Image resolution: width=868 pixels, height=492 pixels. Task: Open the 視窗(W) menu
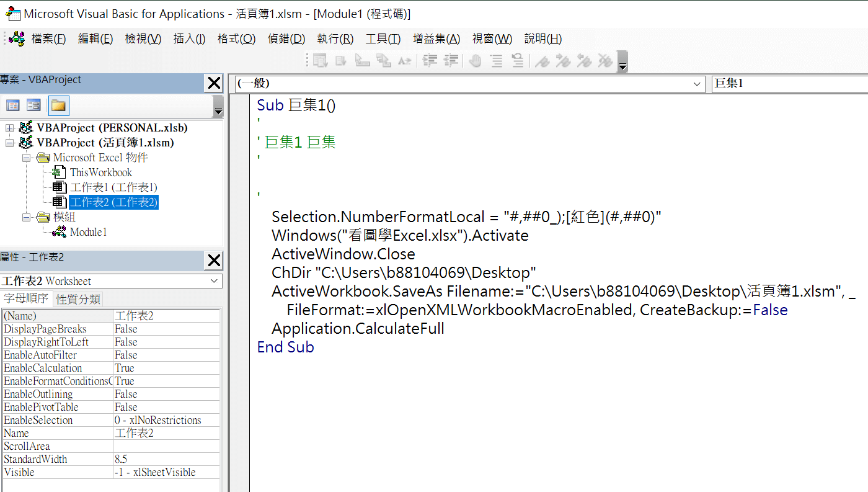click(x=492, y=38)
